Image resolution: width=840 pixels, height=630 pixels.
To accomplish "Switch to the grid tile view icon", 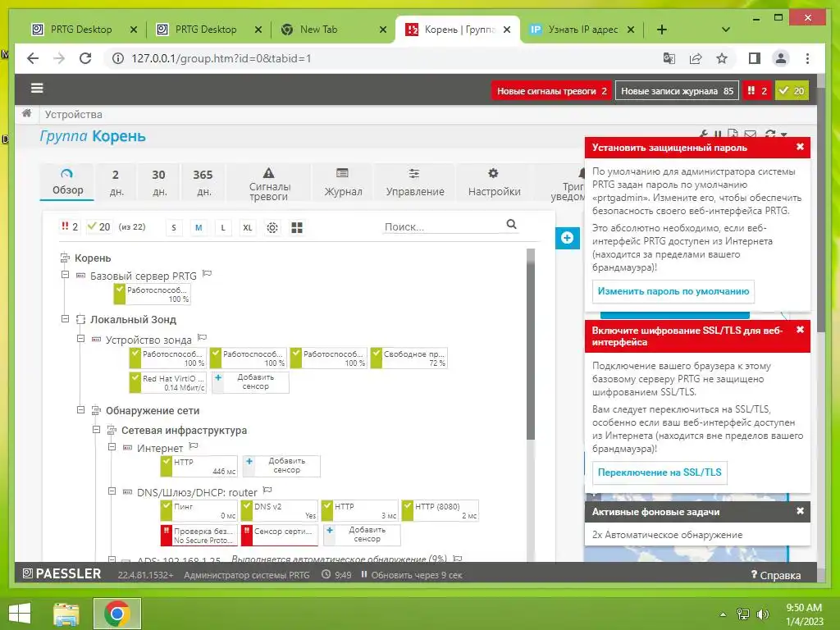I will (x=297, y=228).
